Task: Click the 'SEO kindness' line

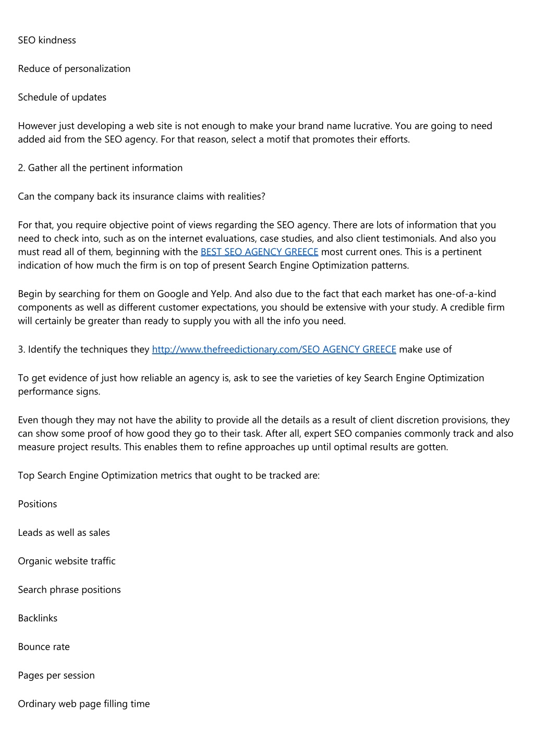Action: tap(47, 40)
